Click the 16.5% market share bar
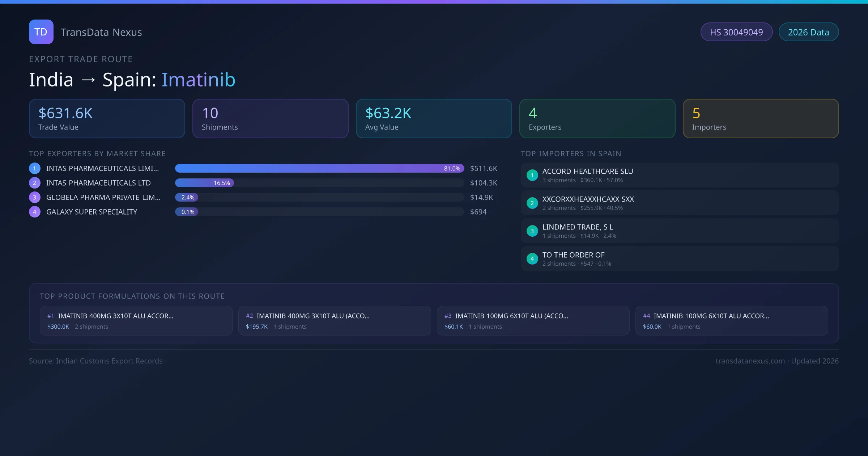The height and width of the screenshot is (456, 868). [x=204, y=183]
